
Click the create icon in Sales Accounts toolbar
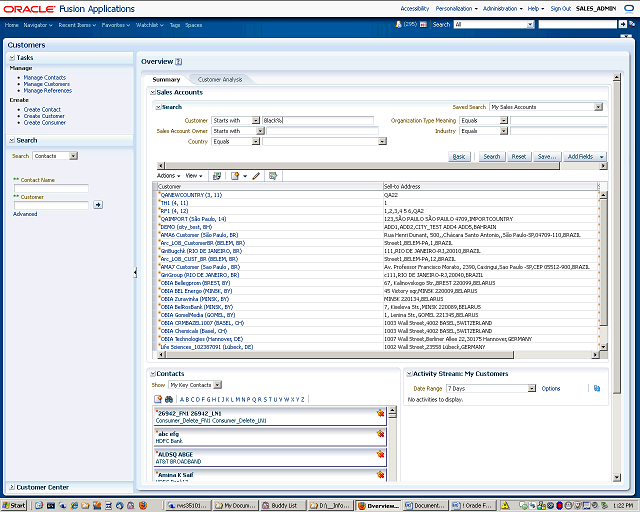(234, 176)
